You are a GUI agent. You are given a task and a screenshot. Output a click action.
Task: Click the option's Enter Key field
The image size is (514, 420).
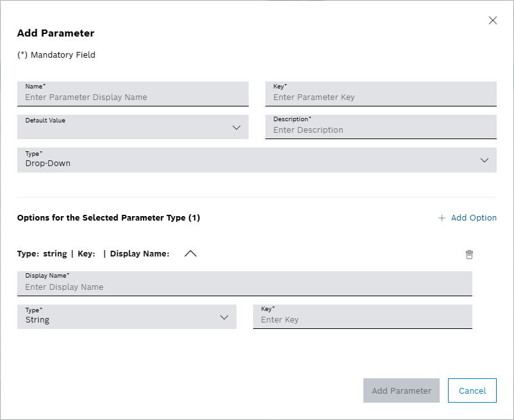click(362, 319)
